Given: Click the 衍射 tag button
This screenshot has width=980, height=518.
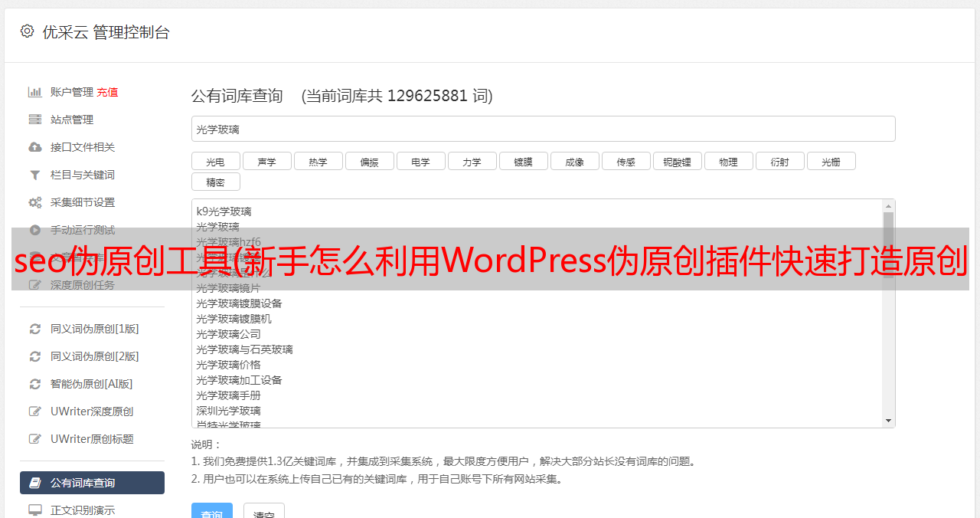Looking at the screenshot, I should tap(779, 161).
